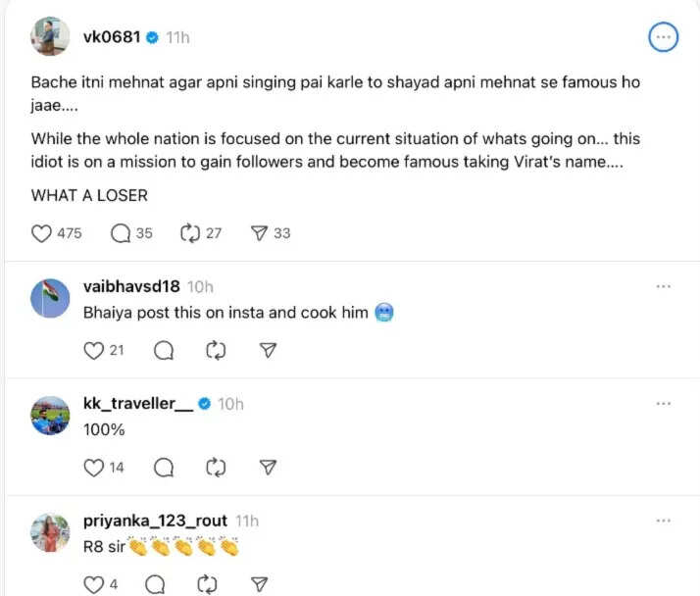Open vk0681's profile via username
This screenshot has width=700, height=596.
click(x=112, y=37)
